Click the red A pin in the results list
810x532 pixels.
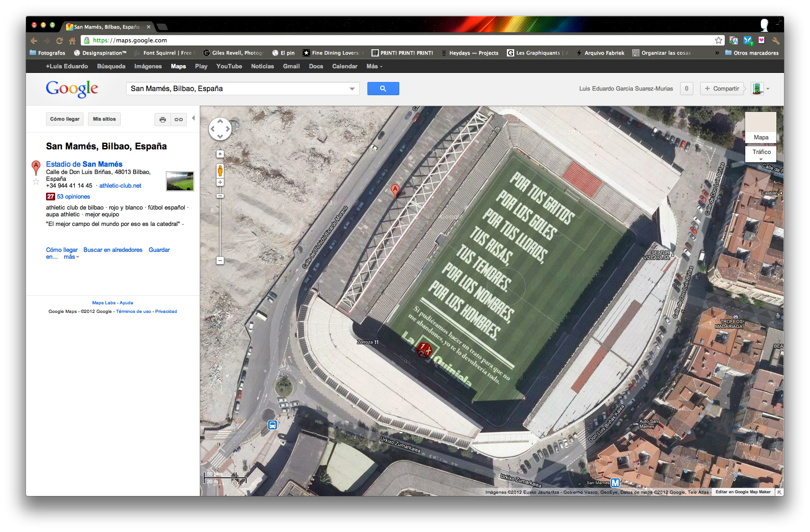pyautogui.click(x=36, y=168)
